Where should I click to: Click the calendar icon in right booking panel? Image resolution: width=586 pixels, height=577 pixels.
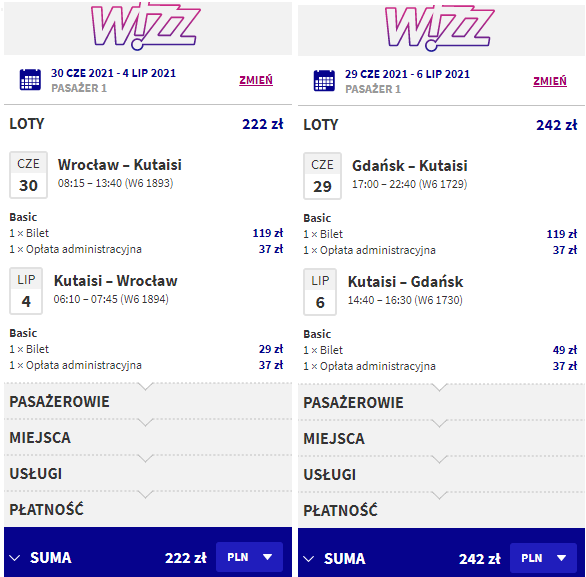[324, 81]
